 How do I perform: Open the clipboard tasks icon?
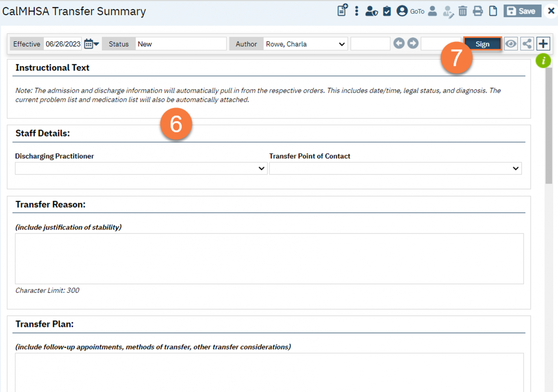[x=387, y=11]
